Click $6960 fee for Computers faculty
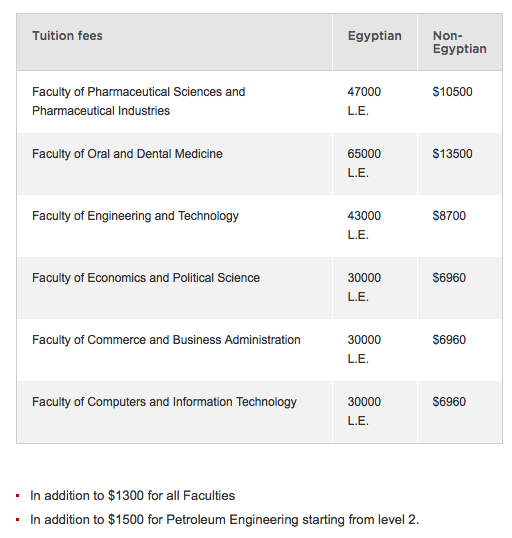Viewport: 512px width, 538px height. pyautogui.click(x=449, y=402)
